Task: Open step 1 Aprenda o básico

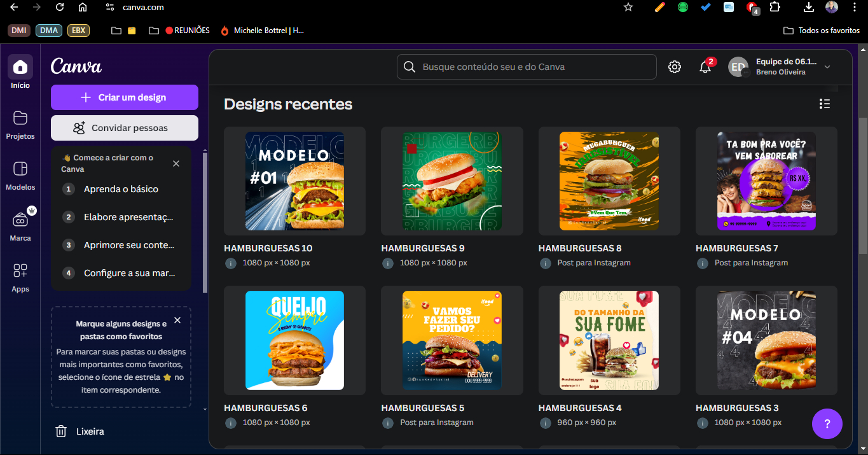Action: [x=121, y=189]
